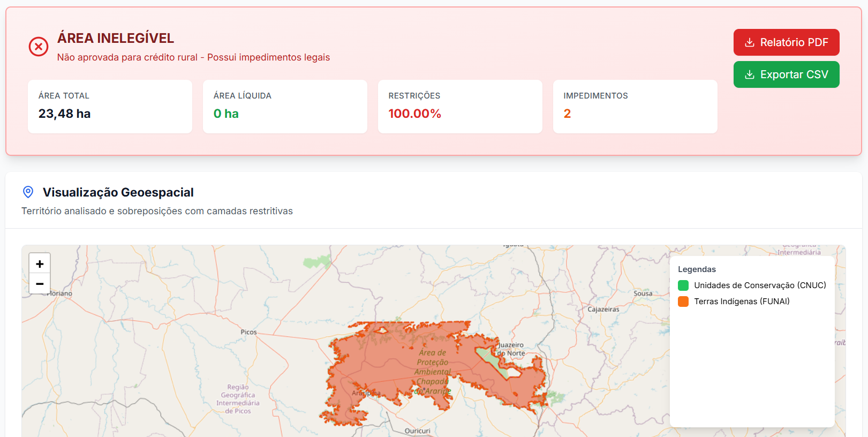Click the map pin icon beside Visualização Geoespacial
Screen dimensions: 868x437
(28, 192)
